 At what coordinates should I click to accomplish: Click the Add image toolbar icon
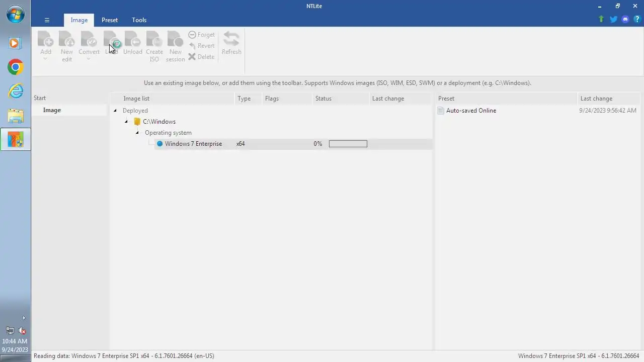point(45,39)
